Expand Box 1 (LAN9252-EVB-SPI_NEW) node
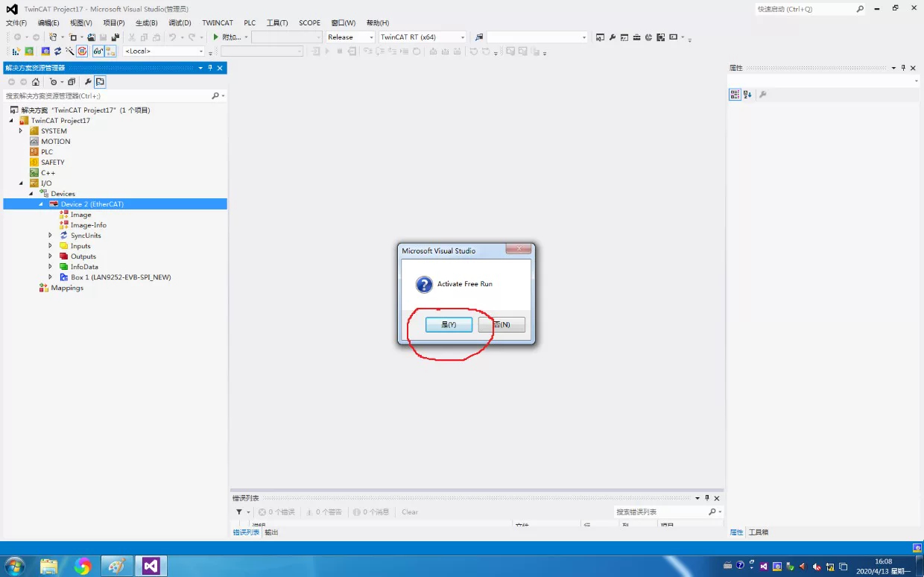 pyautogui.click(x=51, y=277)
